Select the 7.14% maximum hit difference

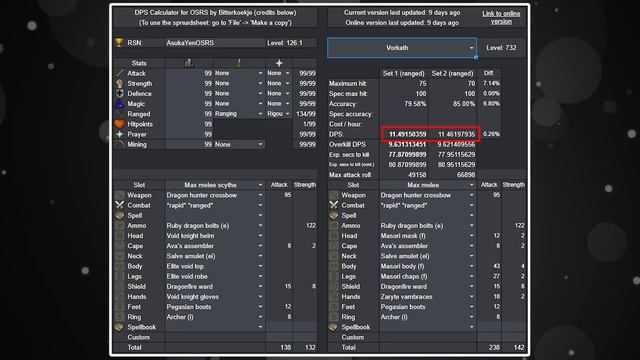coord(491,83)
